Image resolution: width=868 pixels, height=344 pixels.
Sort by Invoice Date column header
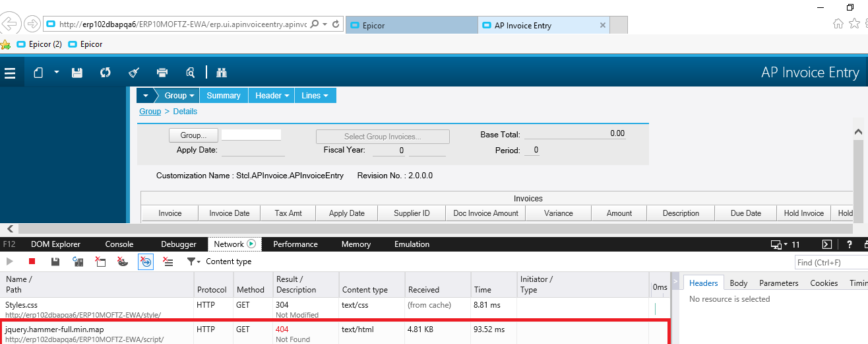(x=230, y=213)
